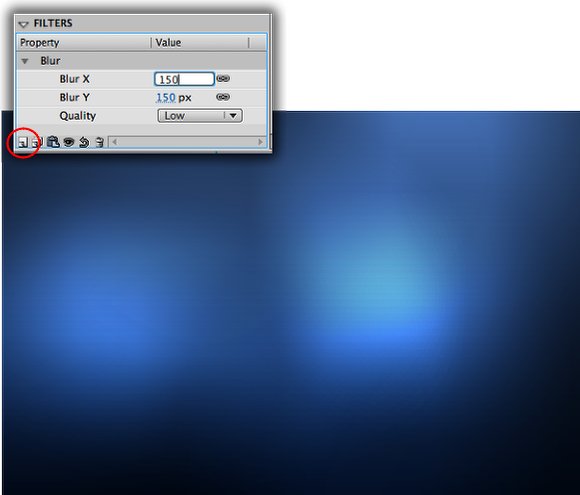The width and height of the screenshot is (580, 495).
Task: Click the Blur Y value 150
Action: pos(166,98)
